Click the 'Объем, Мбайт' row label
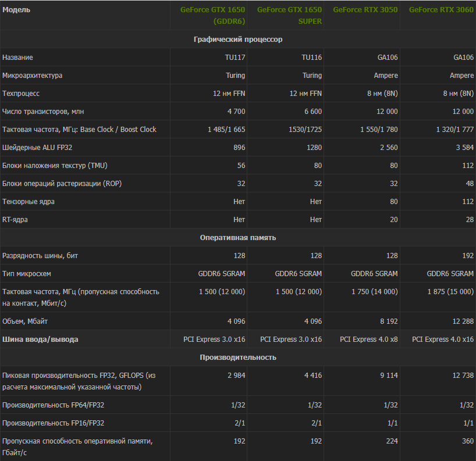 point(25,321)
